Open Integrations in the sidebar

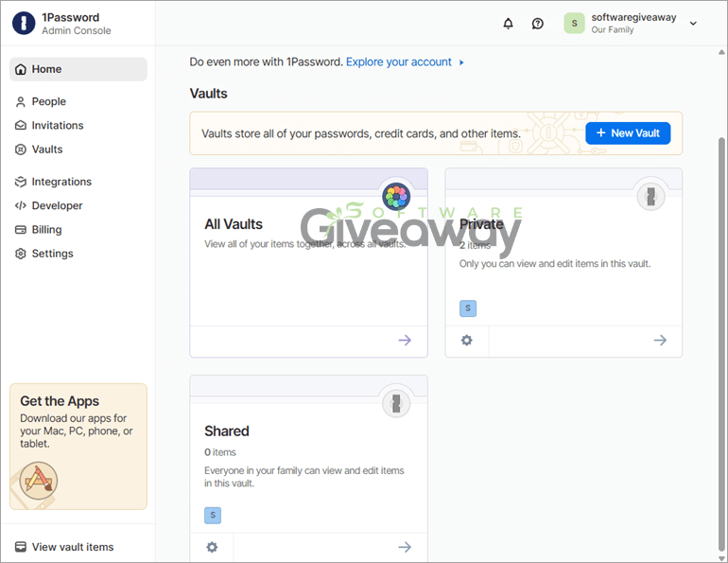coord(61,182)
